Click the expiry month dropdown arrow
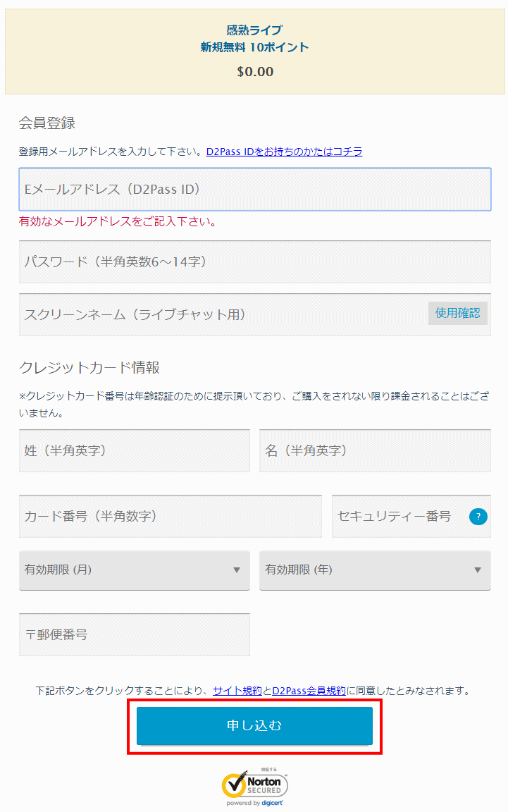Viewport: 508px width, 812px height. (237, 570)
